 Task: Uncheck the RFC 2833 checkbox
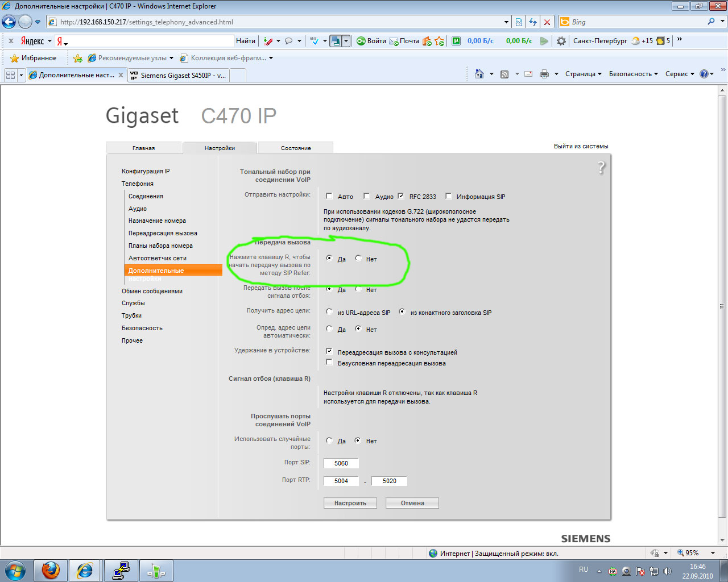point(401,196)
